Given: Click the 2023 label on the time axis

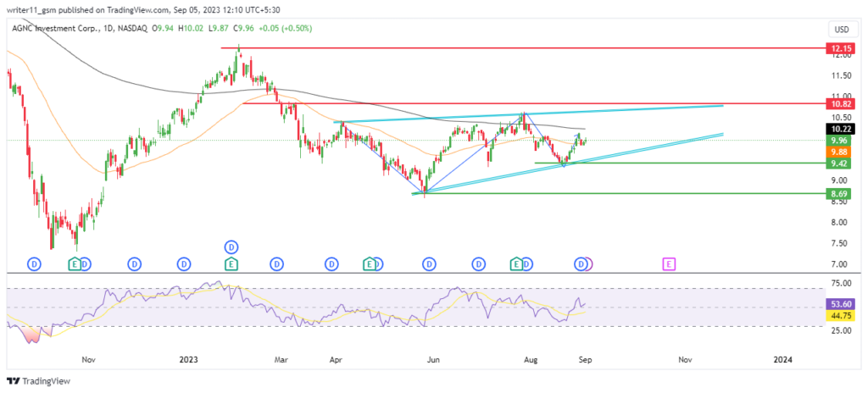Looking at the screenshot, I should point(189,360).
